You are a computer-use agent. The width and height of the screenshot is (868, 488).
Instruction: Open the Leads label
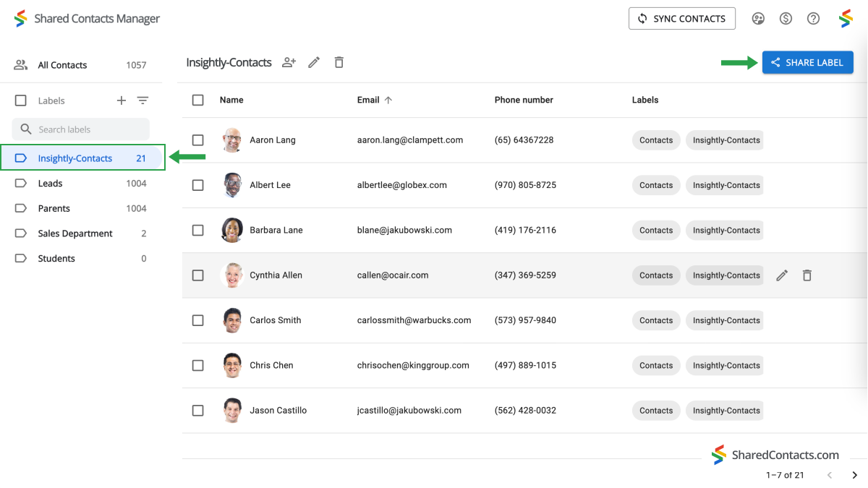(x=80, y=184)
